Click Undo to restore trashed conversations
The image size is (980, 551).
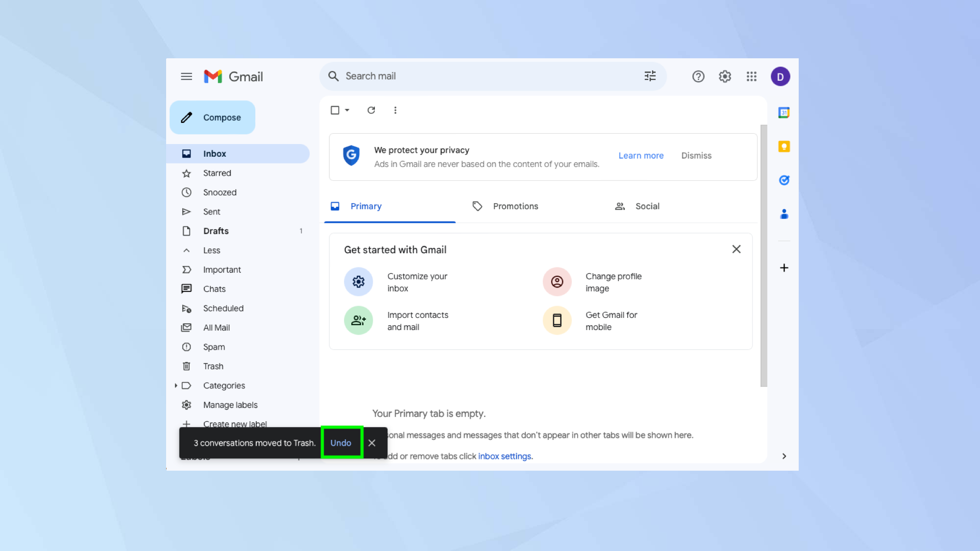coord(341,443)
